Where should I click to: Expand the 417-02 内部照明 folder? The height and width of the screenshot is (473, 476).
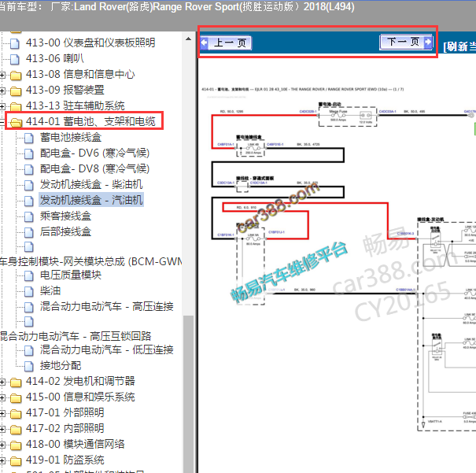point(2,430)
